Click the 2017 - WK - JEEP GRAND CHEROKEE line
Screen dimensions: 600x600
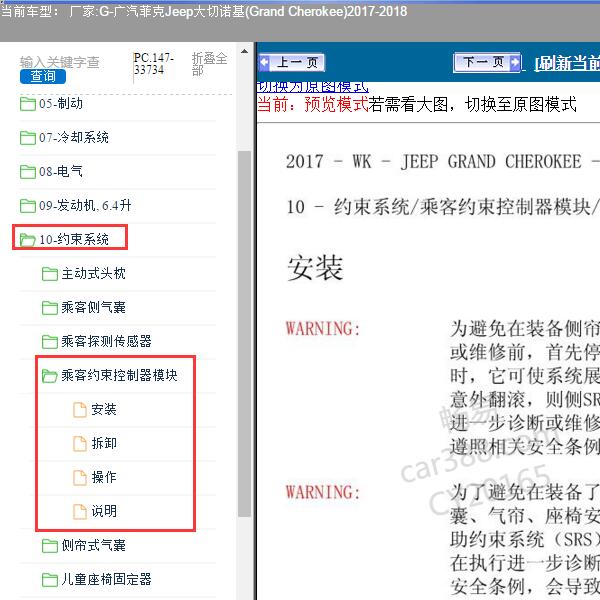click(443, 161)
